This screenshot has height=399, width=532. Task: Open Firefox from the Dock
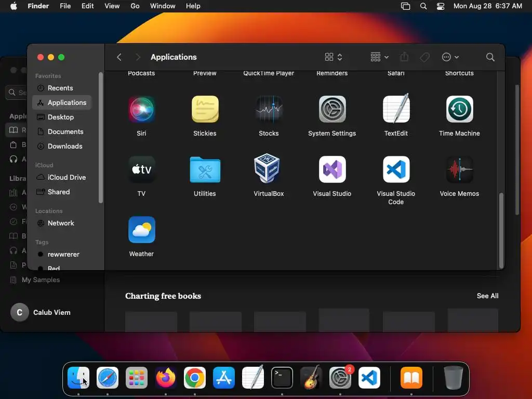(166, 378)
